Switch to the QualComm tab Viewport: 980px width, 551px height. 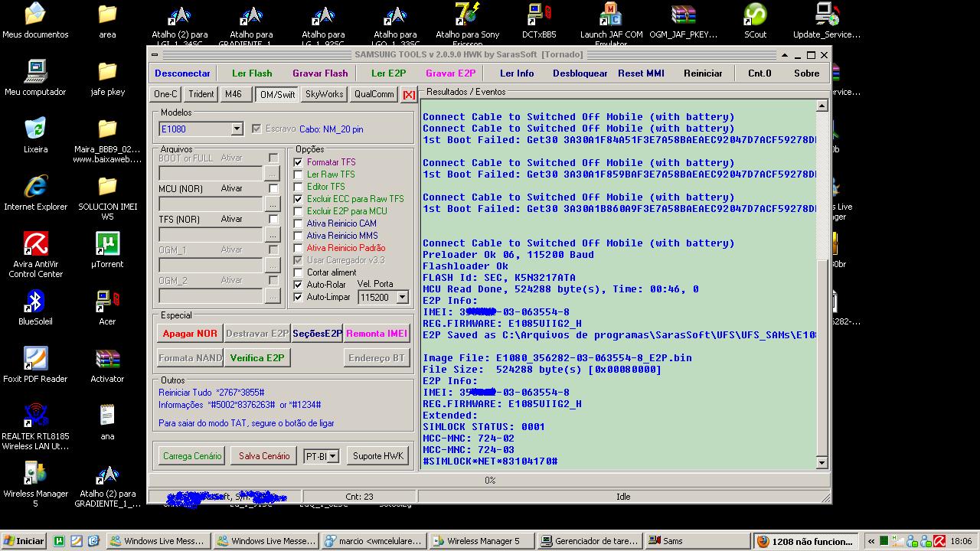374,94
